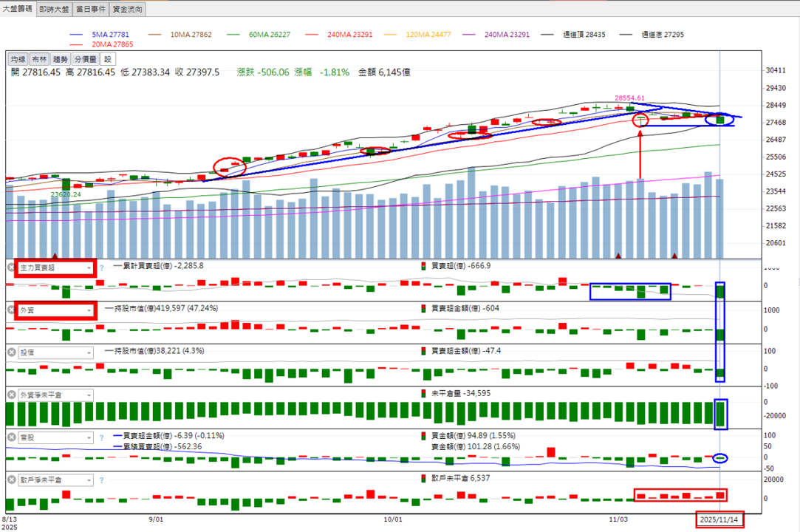Click the 累積買賣超(億) -562.36 label

[x=163, y=446]
